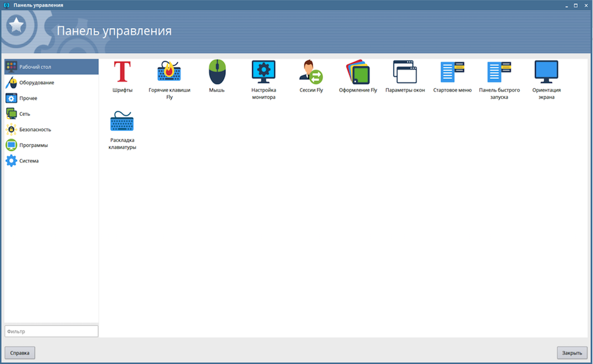The height and width of the screenshot is (364, 593).
Task: Switch to the Прочее category
Action: pos(28,98)
